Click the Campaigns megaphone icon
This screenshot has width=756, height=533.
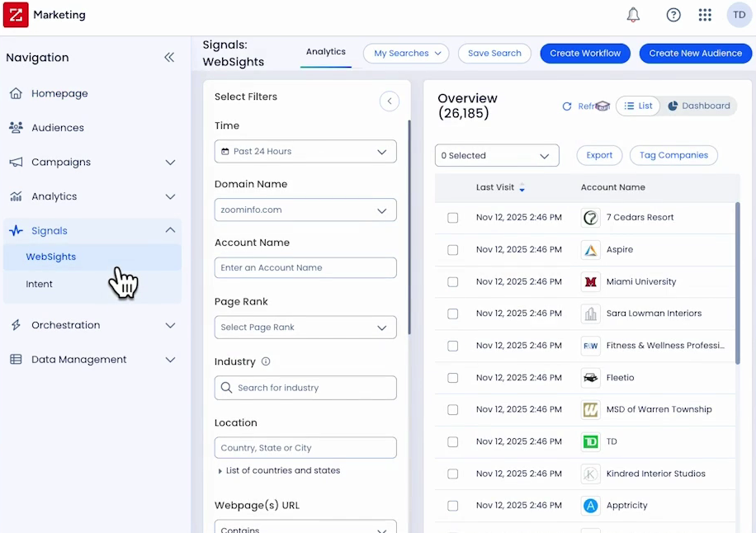[x=16, y=162]
